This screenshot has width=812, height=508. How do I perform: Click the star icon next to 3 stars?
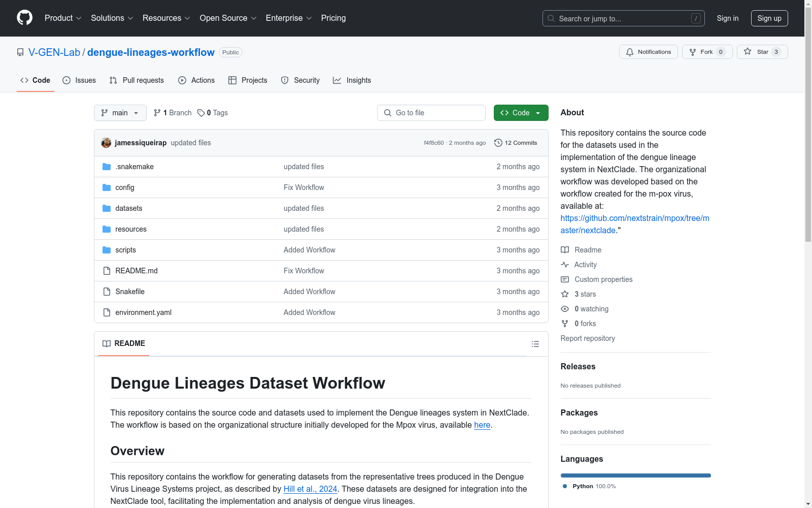click(565, 294)
